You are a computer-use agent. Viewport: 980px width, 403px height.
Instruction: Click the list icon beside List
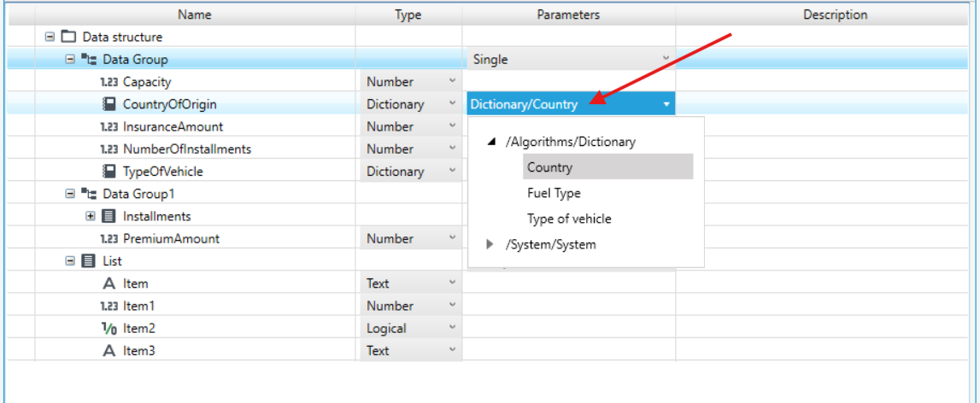pyautogui.click(x=88, y=260)
